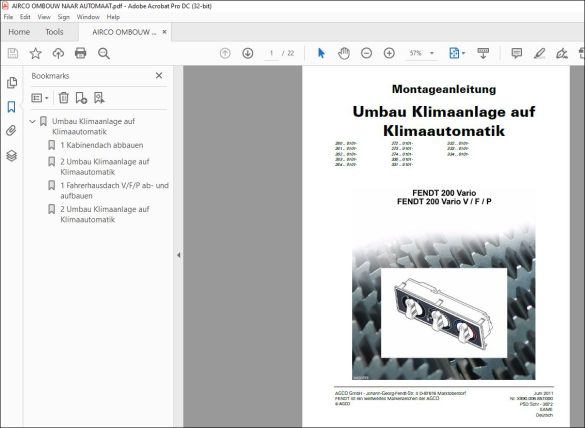The height and width of the screenshot is (428, 585).
Task: Switch to the Tools tab
Action: click(54, 32)
